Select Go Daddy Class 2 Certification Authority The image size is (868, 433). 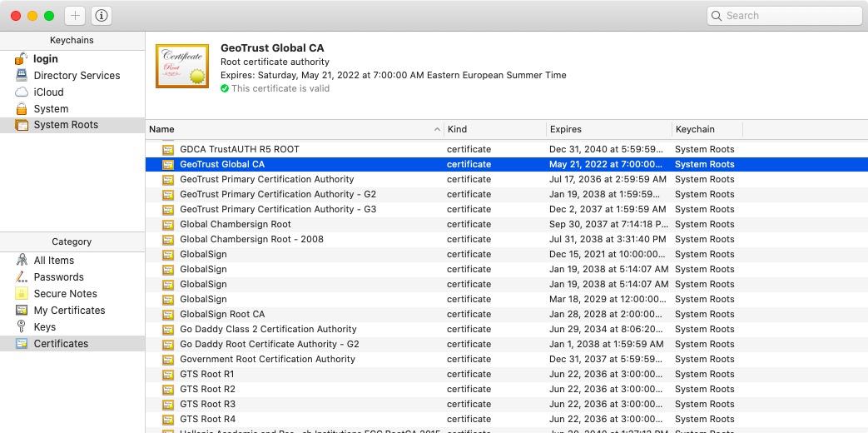point(507,329)
